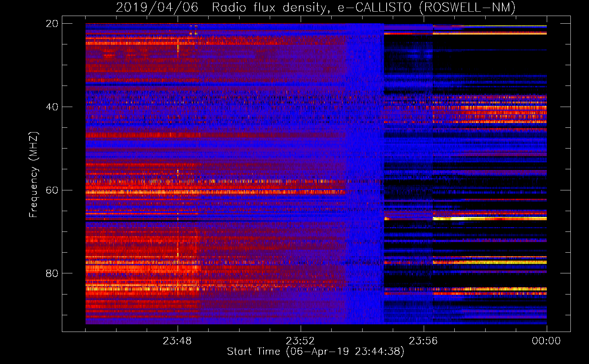The height and width of the screenshot is (364, 589).
Task: Click the 'Start Time (06-Apr-19 23:44:38)' x-axis label
Action: point(316,352)
